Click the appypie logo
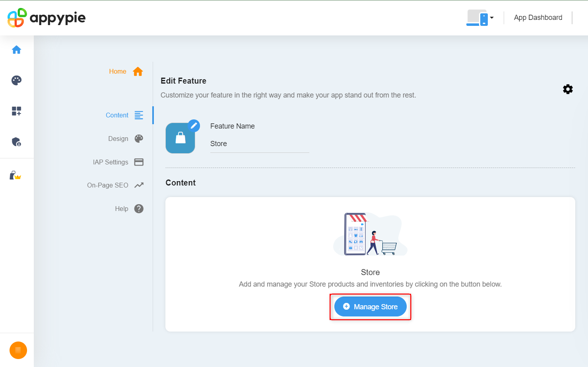Screen dimensions: 588x367 pos(45,18)
